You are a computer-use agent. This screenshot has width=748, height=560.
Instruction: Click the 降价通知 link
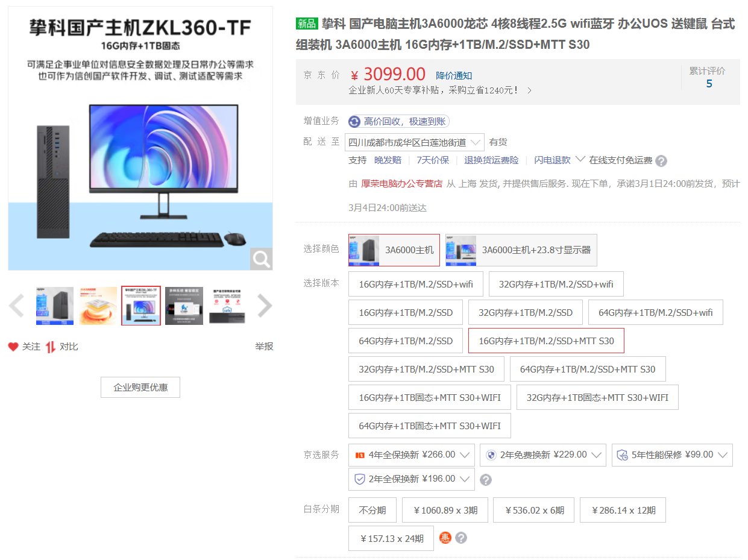tap(454, 75)
